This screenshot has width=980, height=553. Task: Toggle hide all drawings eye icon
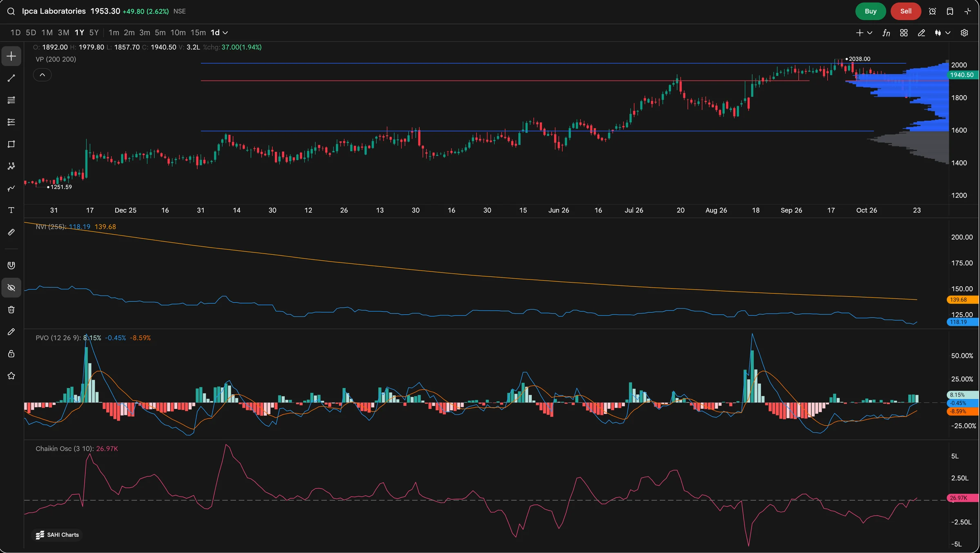tap(11, 288)
